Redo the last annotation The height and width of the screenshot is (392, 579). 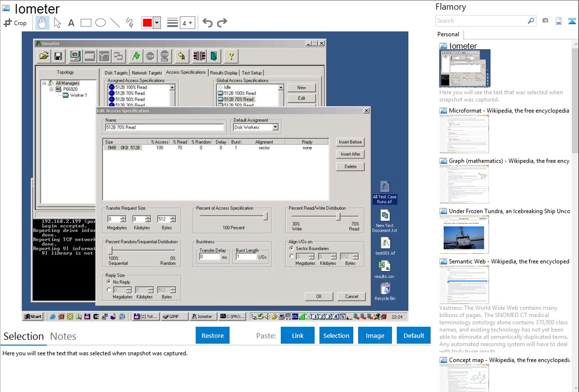point(222,23)
